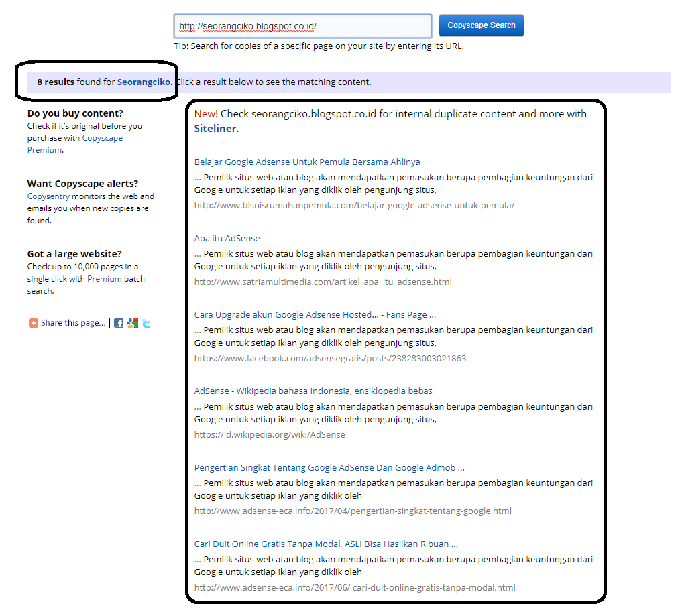678x616 pixels.
Task: Click the 'Do you buy content?' heading
Action: click(75, 113)
